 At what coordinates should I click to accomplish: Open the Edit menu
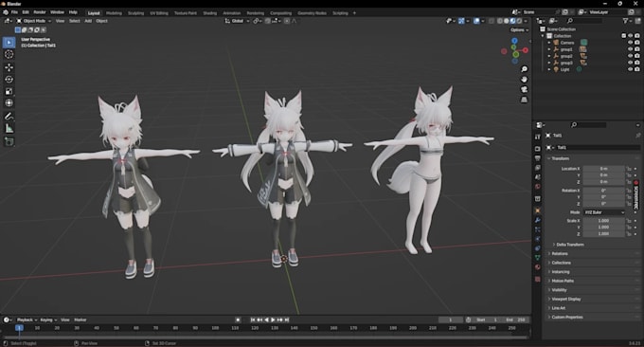(x=26, y=12)
